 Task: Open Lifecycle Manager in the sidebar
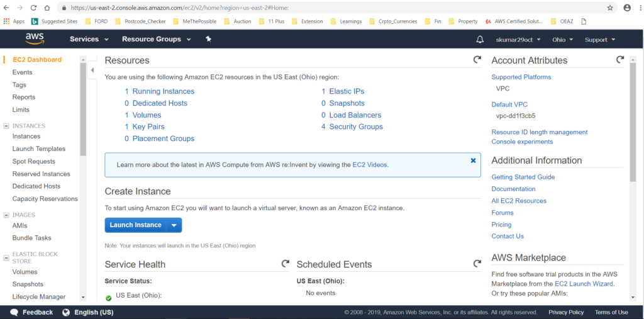point(39,297)
